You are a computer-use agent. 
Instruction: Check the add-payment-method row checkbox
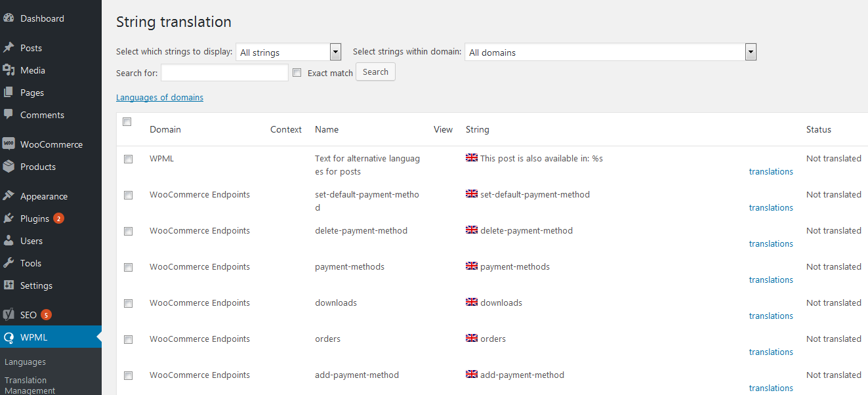[128, 375]
